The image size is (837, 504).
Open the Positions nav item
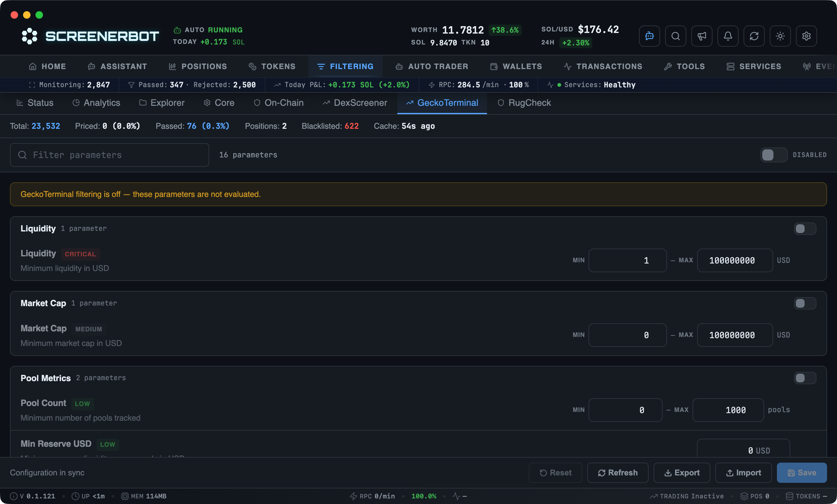pyautogui.click(x=198, y=67)
